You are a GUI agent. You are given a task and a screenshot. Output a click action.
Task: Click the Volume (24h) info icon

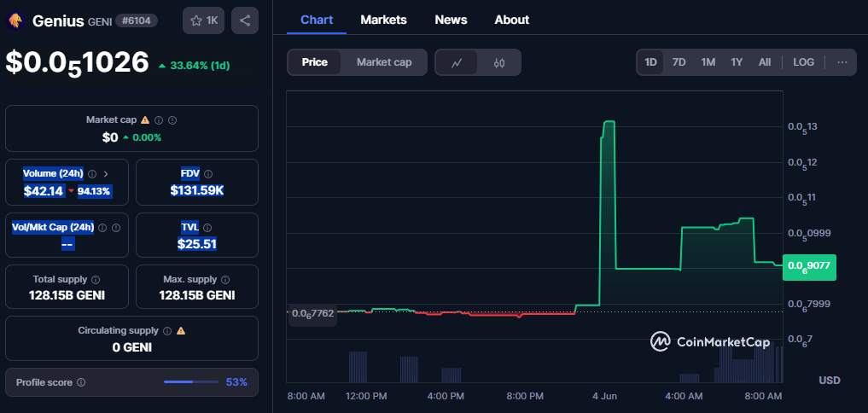coord(92,174)
